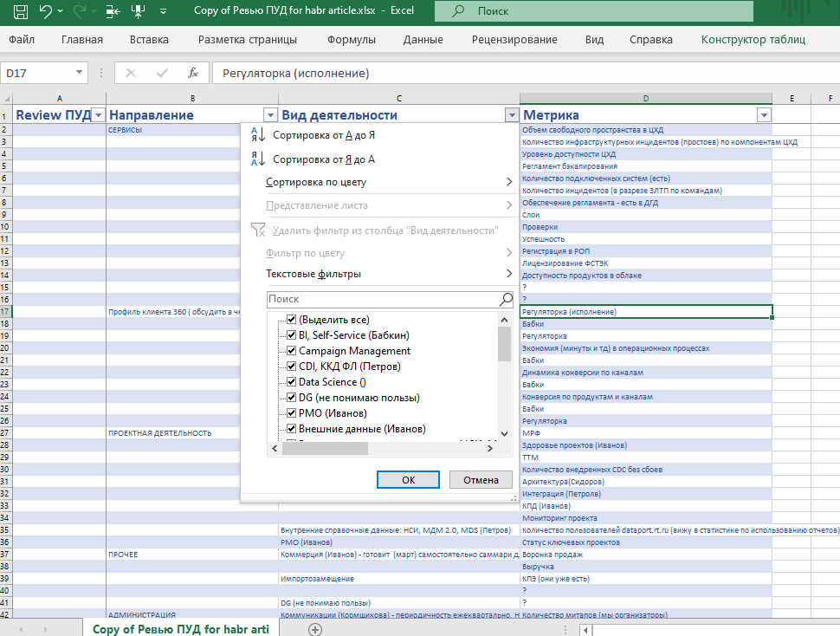The height and width of the screenshot is (636, 840).
Task: Click the sort Я to A icon
Action: click(x=258, y=159)
